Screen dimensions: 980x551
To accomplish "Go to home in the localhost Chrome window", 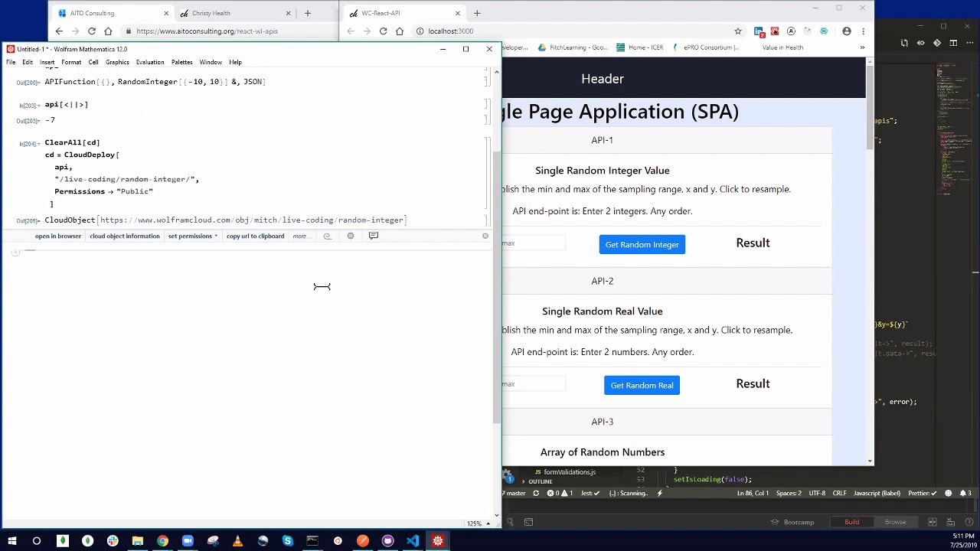I will coord(399,31).
